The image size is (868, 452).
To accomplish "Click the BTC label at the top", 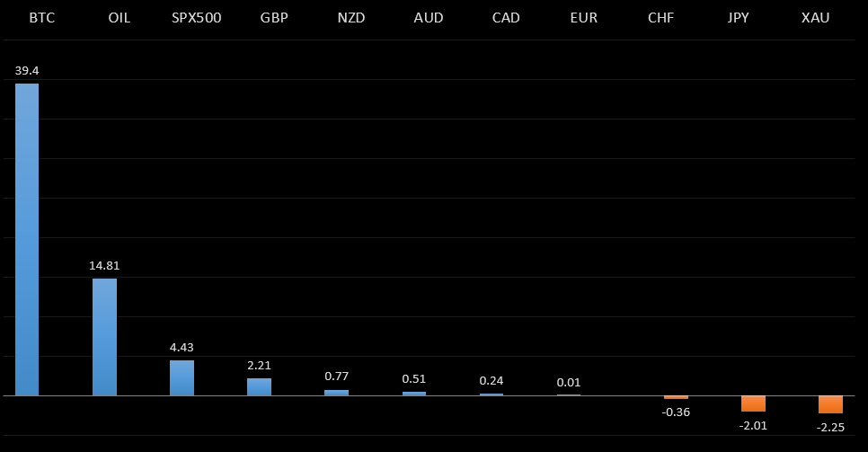I will (x=42, y=18).
